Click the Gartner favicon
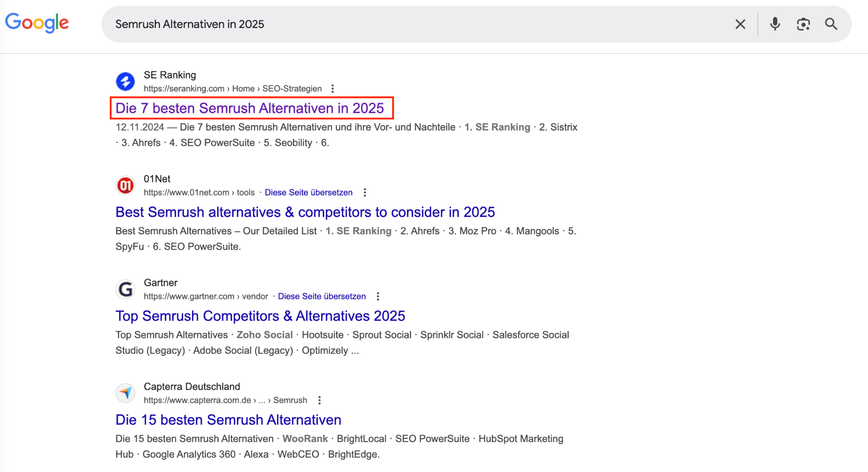 coord(125,289)
